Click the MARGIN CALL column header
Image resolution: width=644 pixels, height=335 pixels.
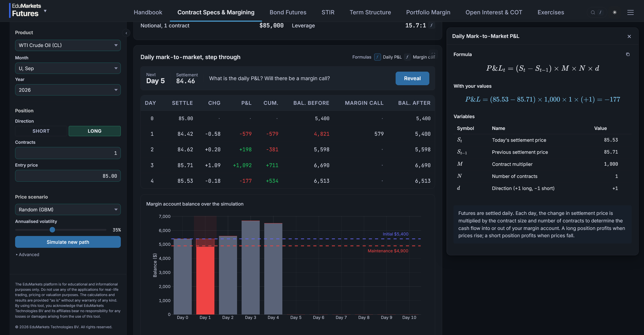364,103
